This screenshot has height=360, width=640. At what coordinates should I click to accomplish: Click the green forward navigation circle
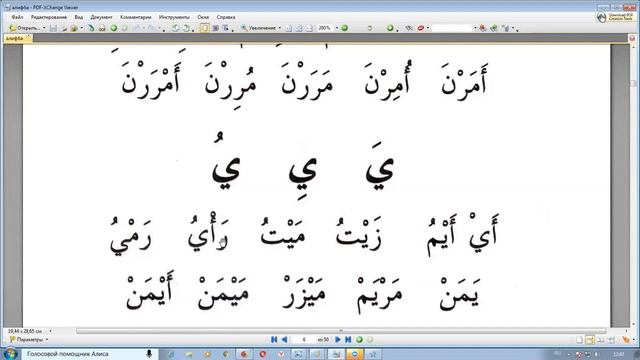(114, 28)
